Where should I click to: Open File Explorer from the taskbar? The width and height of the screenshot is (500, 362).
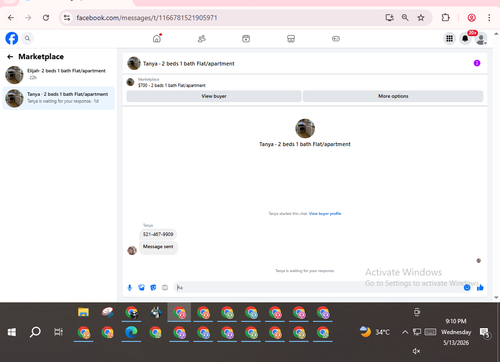pos(83,313)
